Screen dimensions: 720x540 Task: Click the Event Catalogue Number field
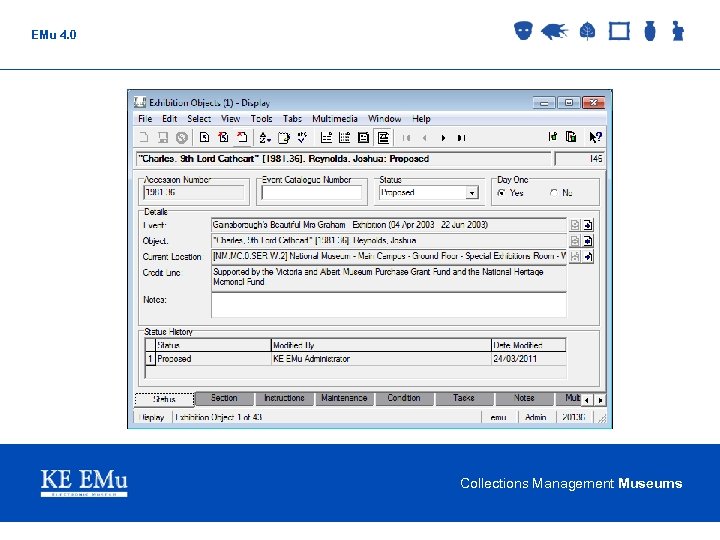[x=311, y=193]
